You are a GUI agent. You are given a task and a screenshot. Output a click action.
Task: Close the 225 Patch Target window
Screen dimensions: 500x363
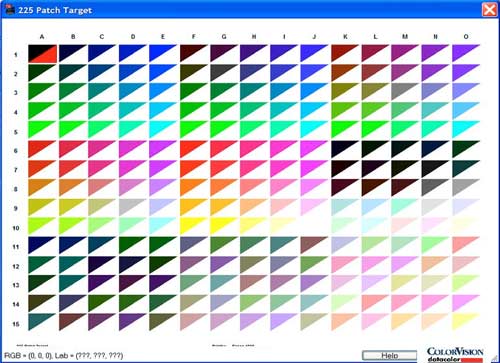tap(489, 10)
